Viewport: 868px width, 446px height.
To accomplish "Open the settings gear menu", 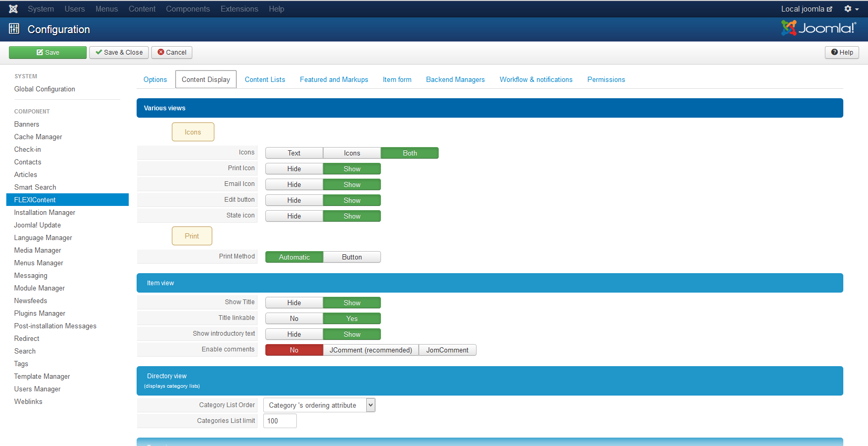I will 851,9.
